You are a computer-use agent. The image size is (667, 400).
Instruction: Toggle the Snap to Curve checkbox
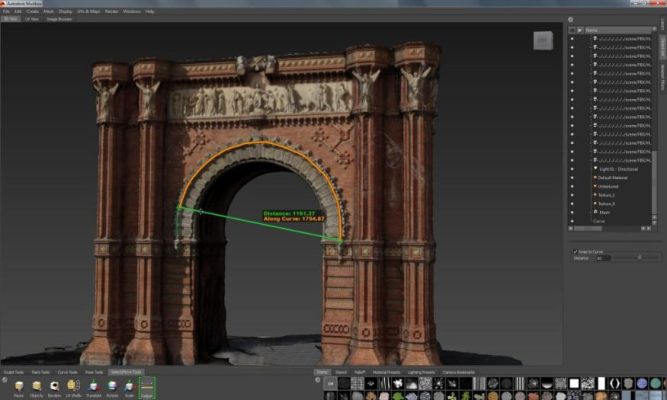coord(574,251)
